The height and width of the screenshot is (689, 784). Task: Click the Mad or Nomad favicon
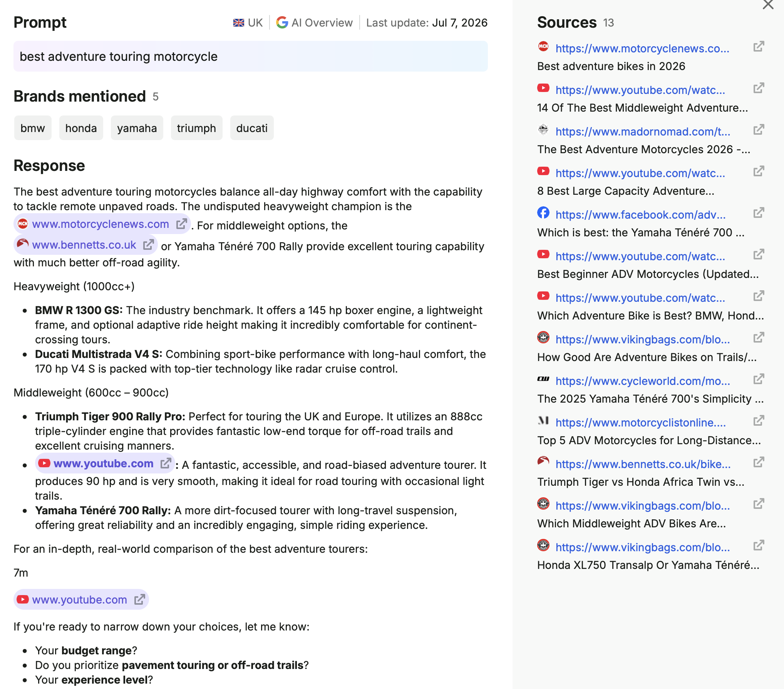[543, 130]
